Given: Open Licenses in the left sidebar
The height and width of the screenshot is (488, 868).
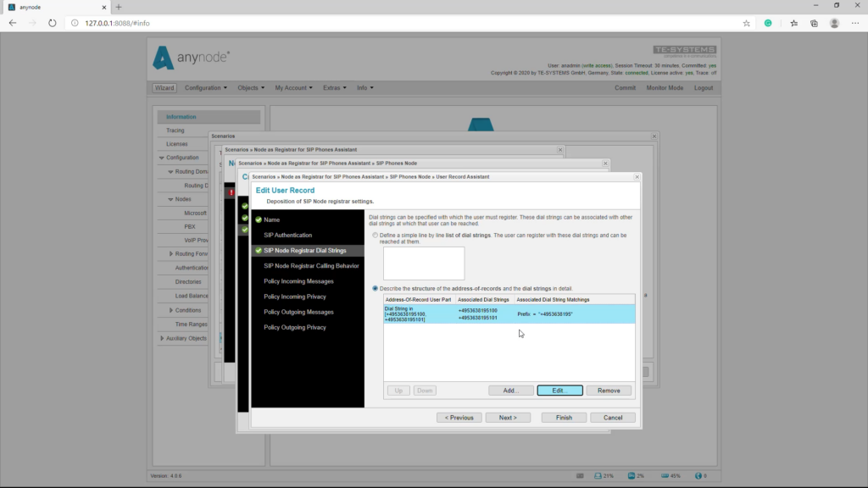Looking at the screenshot, I should pos(177,144).
